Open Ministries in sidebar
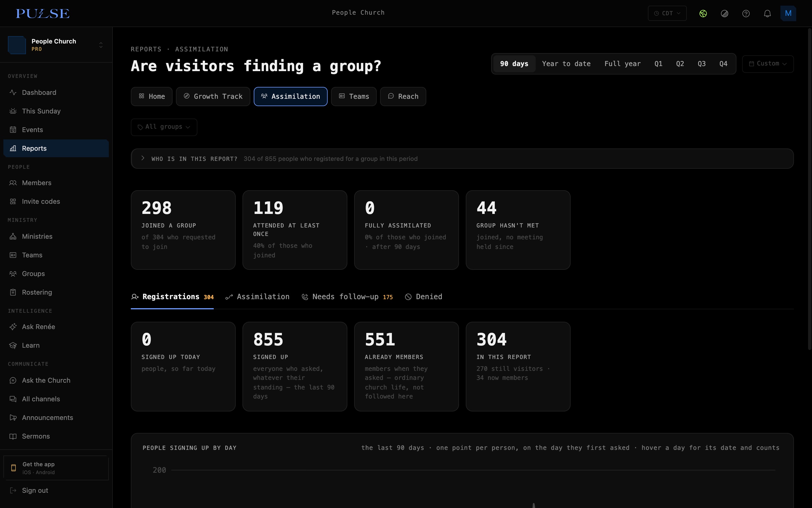The width and height of the screenshot is (812, 508). click(56, 237)
